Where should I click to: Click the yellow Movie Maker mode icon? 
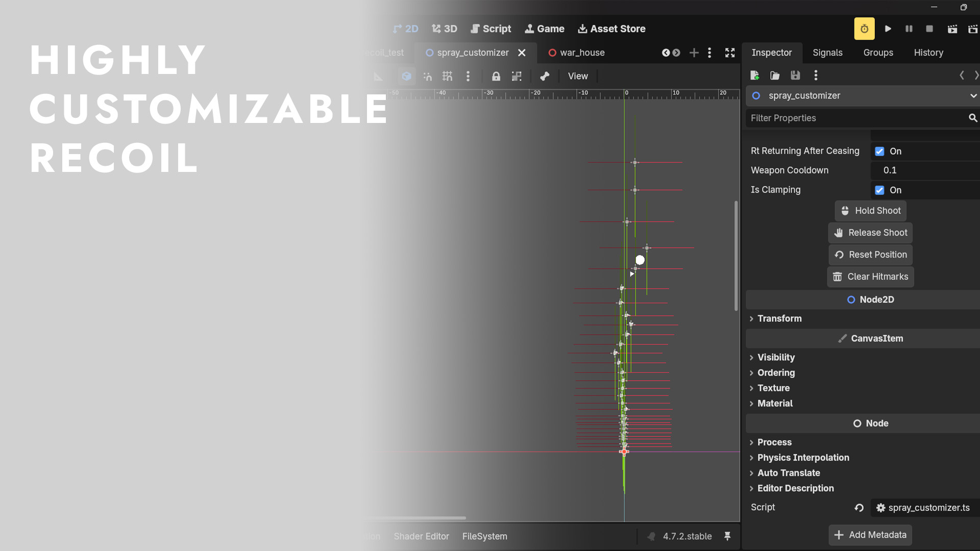pyautogui.click(x=864, y=29)
